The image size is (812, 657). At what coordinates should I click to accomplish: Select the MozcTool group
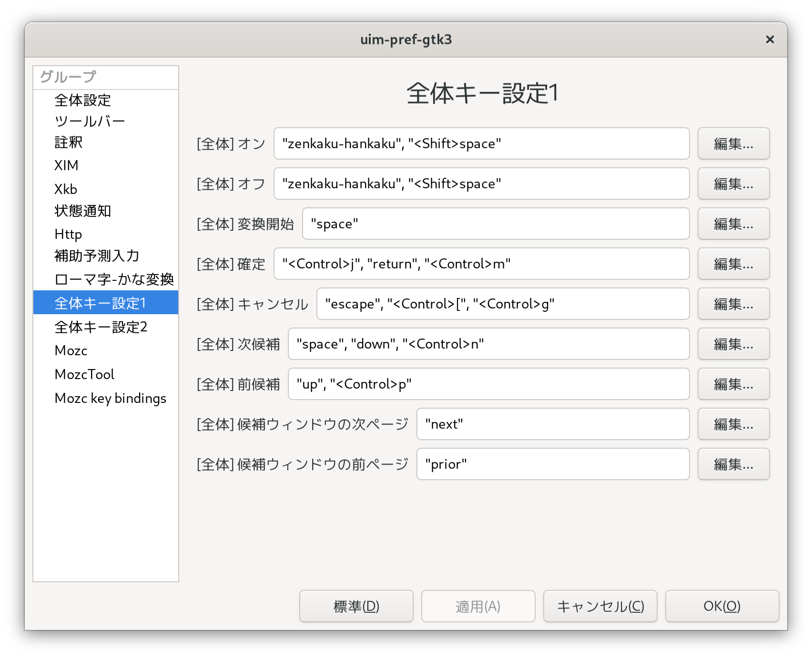tap(84, 374)
